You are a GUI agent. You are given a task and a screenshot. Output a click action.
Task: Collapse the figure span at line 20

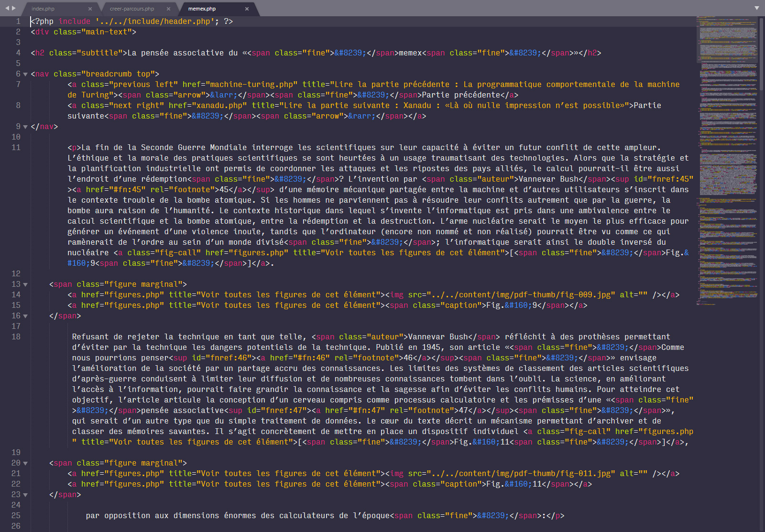point(26,463)
